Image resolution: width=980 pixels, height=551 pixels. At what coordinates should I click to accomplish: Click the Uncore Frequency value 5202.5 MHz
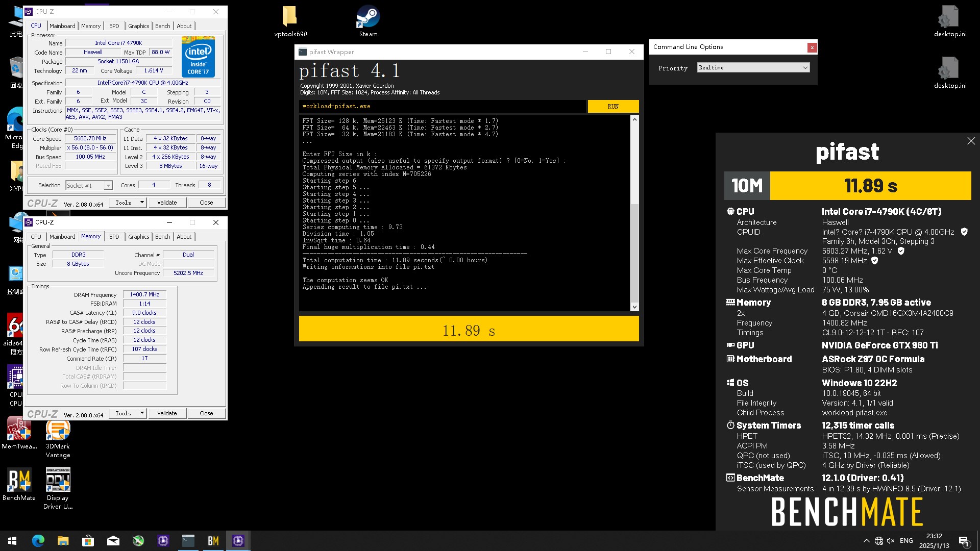pyautogui.click(x=188, y=273)
